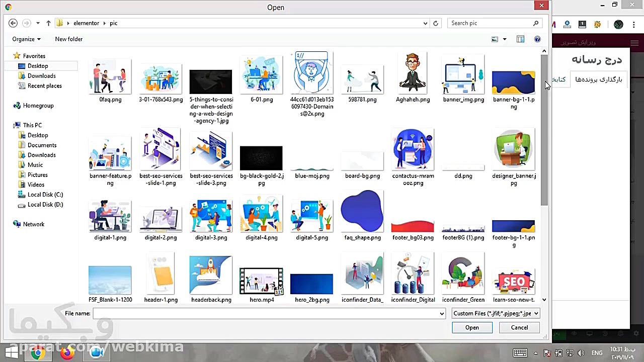Click the elementor breadcrumb in address bar
The image size is (644, 362).
point(87,23)
